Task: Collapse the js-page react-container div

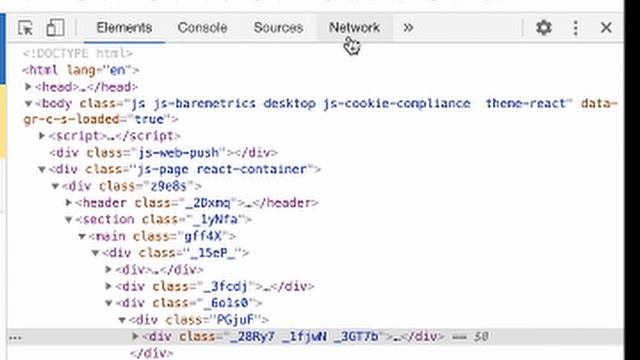Action: pos(42,169)
